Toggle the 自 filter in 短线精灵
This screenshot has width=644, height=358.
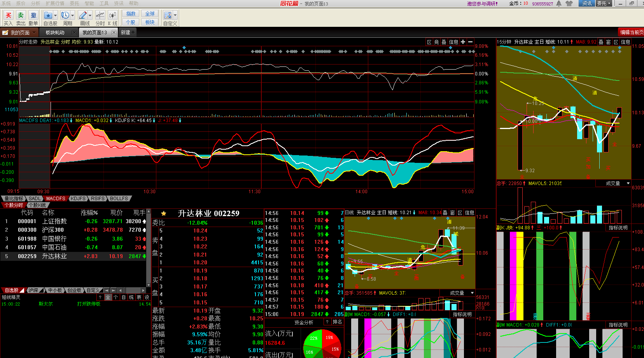tap(123, 297)
